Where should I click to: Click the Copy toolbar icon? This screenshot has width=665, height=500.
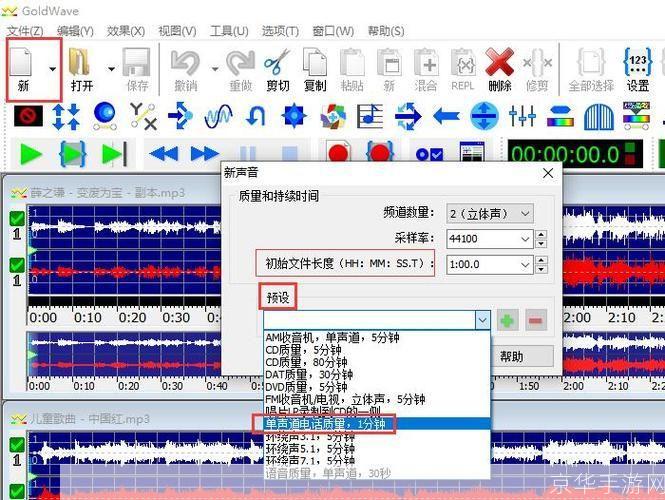(315, 63)
